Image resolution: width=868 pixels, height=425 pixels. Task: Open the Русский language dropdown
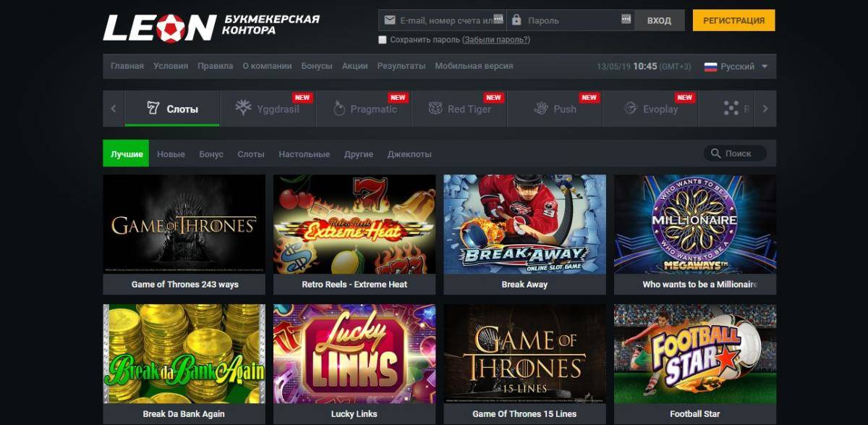click(x=736, y=67)
